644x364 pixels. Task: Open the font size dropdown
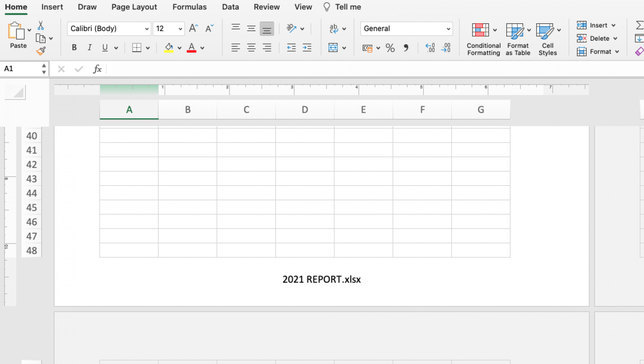tap(180, 29)
